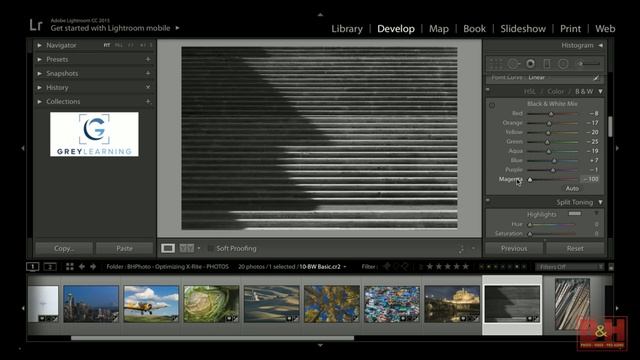640x360 pixels.
Task: Open the Web module
Action: tap(605, 29)
